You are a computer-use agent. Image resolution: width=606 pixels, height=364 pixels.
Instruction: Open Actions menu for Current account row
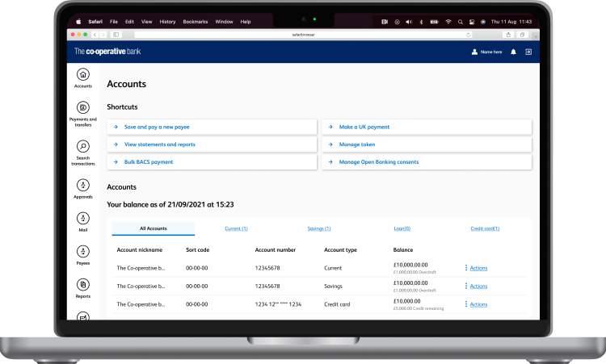[476, 268]
